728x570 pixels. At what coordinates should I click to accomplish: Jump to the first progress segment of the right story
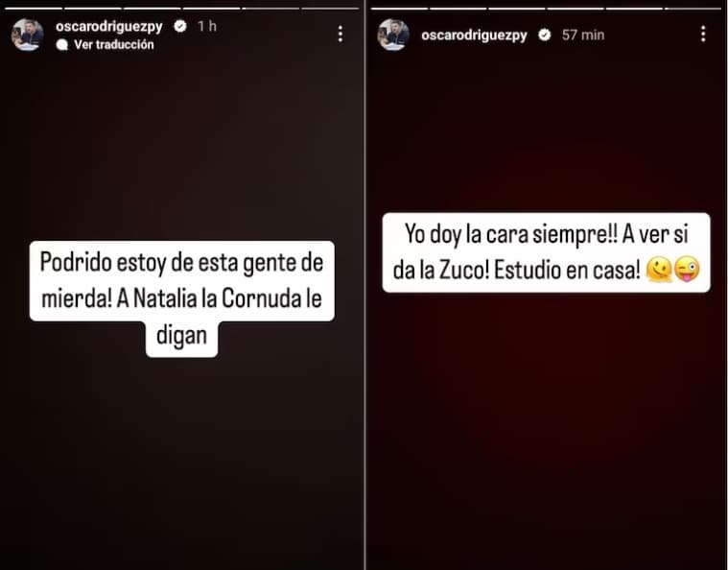point(399,8)
